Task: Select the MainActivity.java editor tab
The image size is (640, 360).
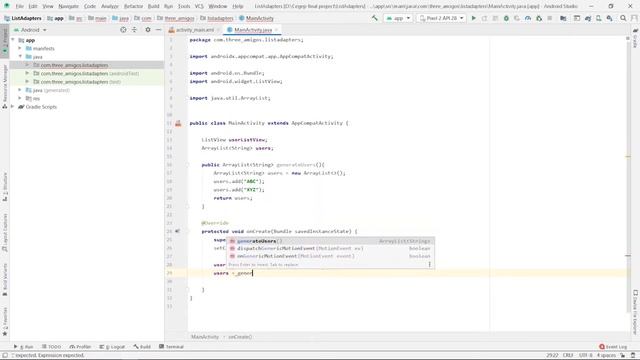Action: coord(253,30)
